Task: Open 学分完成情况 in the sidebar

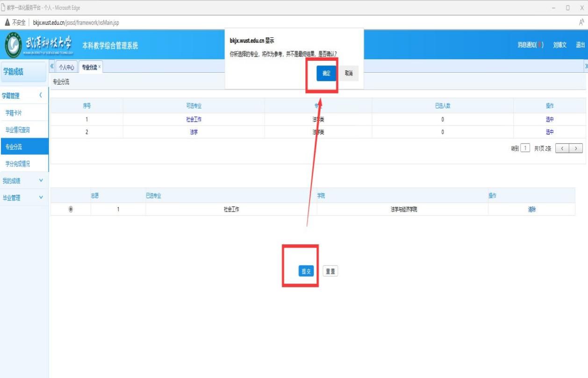Action: click(x=18, y=164)
